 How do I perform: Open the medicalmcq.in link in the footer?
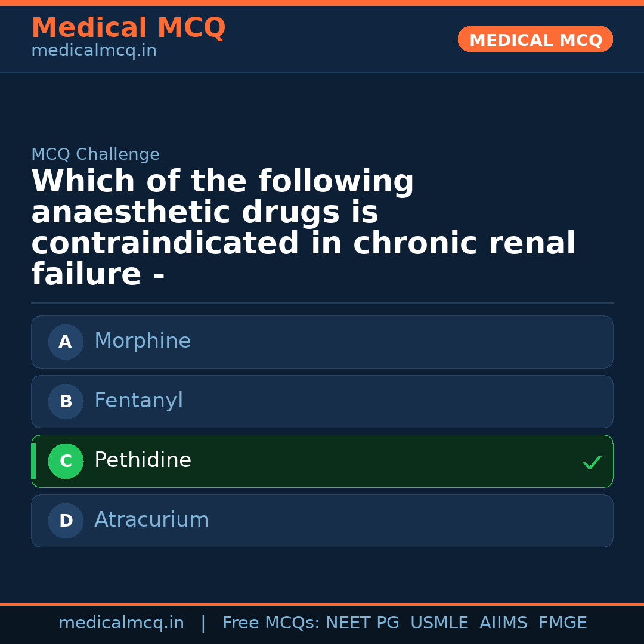(x=121, y=623)
